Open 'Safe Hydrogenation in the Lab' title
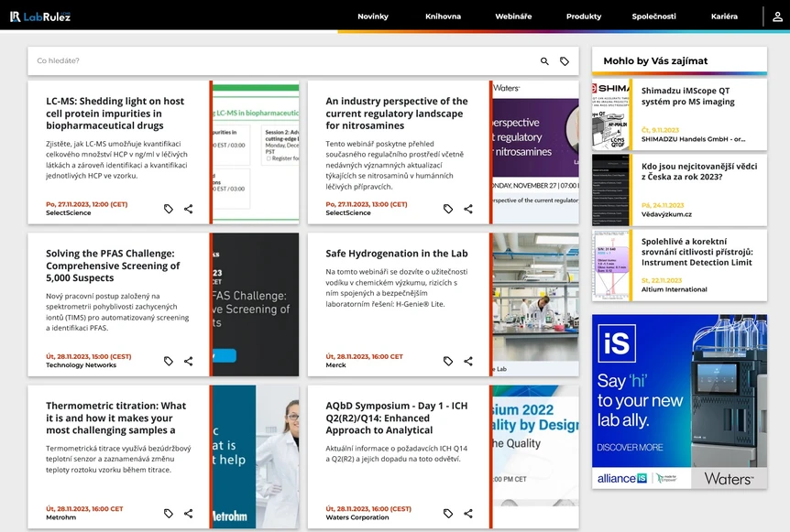 click(397, 253)
